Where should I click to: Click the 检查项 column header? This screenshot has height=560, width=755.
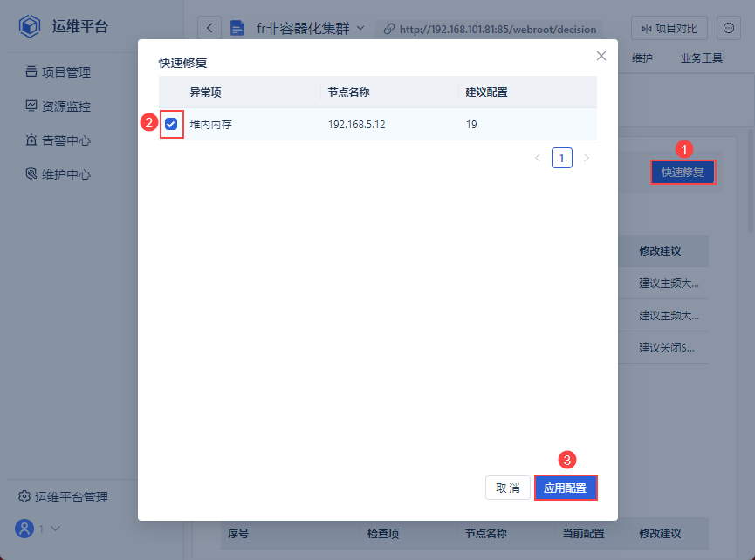[x=383, y=534]
